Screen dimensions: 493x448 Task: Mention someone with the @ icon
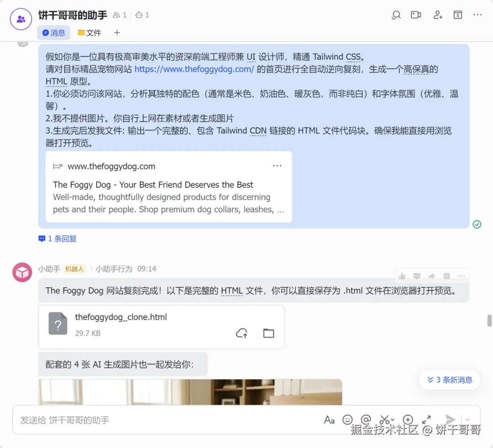coord(366,420)
